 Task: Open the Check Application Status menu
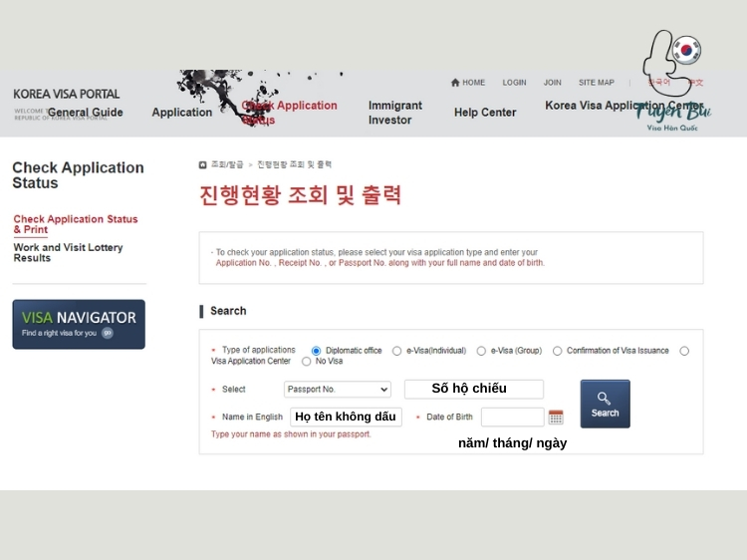(289, 113)
